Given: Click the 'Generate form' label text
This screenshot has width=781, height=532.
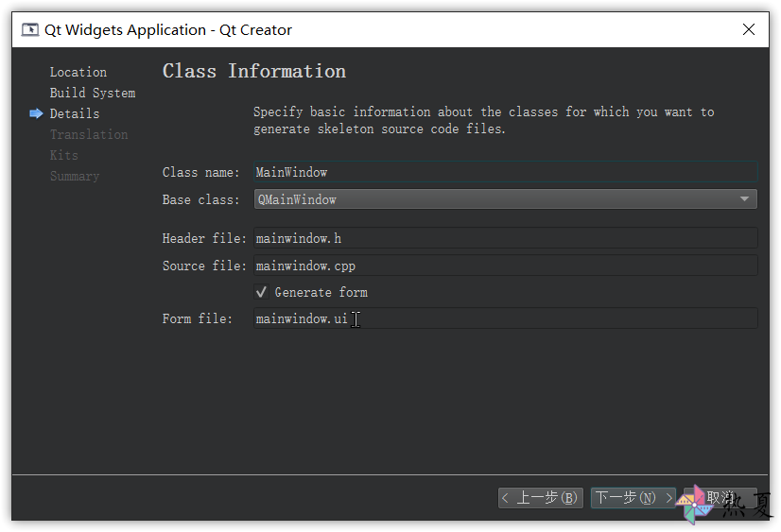Looking at the screenshot, I should [321, 292].
